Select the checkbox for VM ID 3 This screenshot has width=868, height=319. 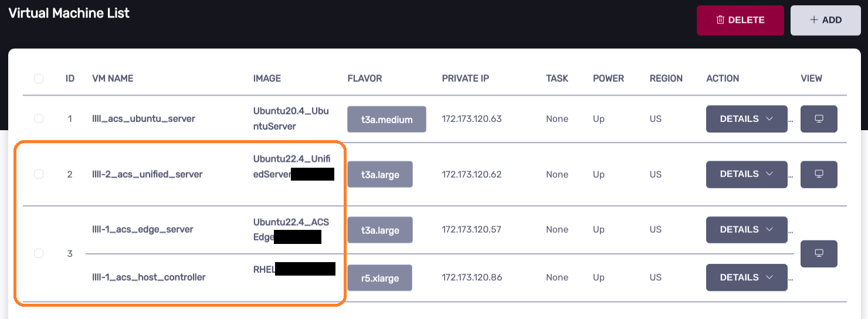(x=39, y=253)
